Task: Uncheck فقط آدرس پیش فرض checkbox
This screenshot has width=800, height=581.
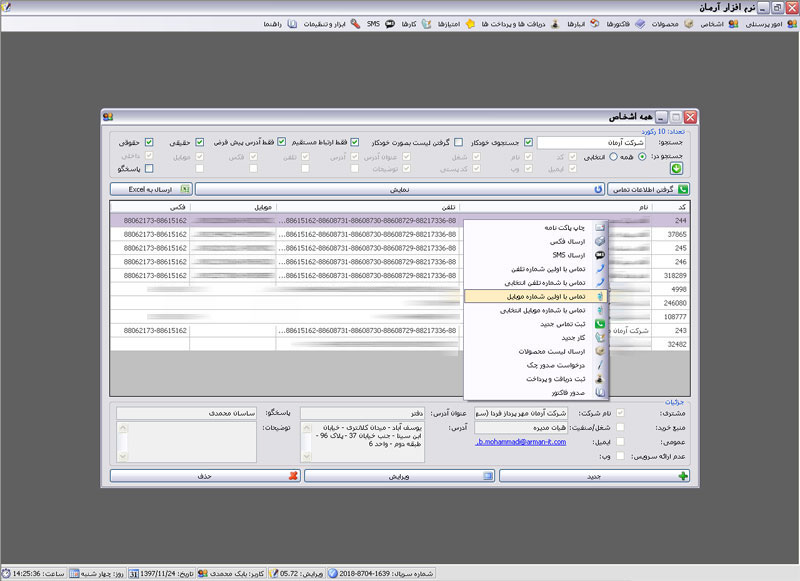Action: (x=282, y=142)
